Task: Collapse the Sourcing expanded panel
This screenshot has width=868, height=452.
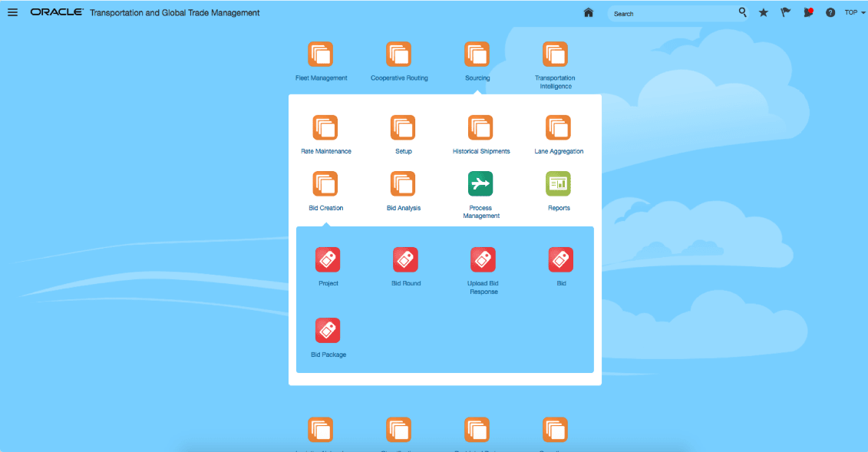Action: pos(477,54)
